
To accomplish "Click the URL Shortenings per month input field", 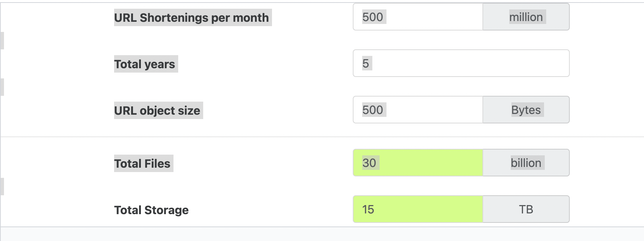I will pyautogui.click(x=418, y=17).
